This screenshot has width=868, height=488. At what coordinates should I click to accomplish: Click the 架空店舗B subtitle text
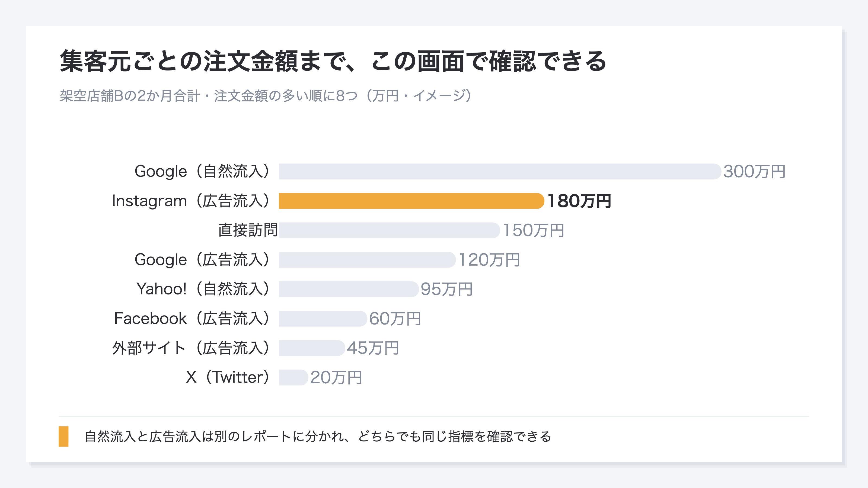(266, 96)
